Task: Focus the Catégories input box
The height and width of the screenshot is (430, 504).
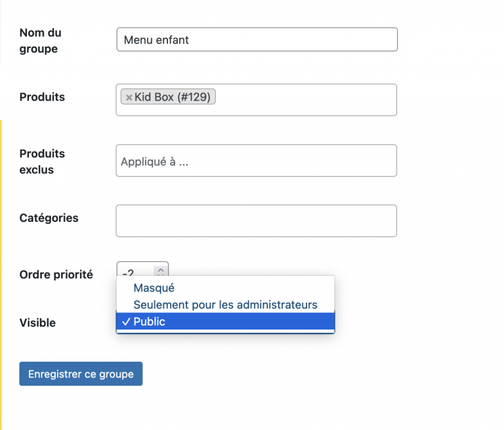Action: pos(256,221)
